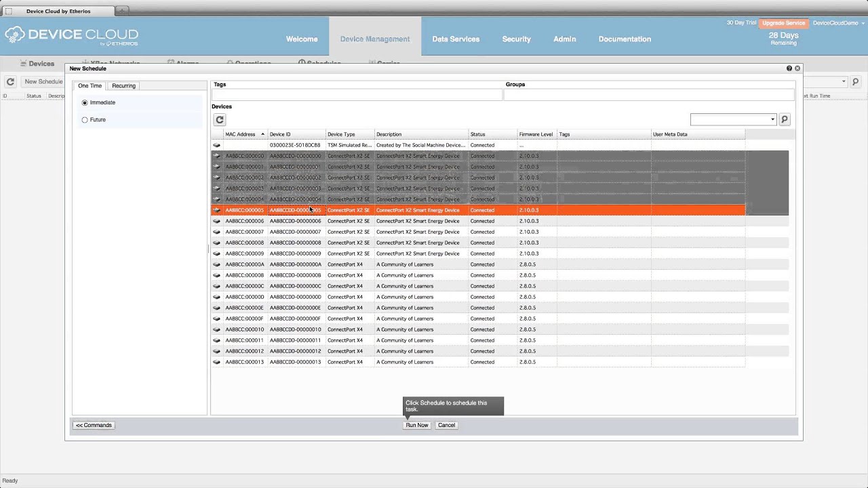Viewport: 868px width, 488px height.
Task: Click Device Cloud logo in header
Action: (72, 36)
